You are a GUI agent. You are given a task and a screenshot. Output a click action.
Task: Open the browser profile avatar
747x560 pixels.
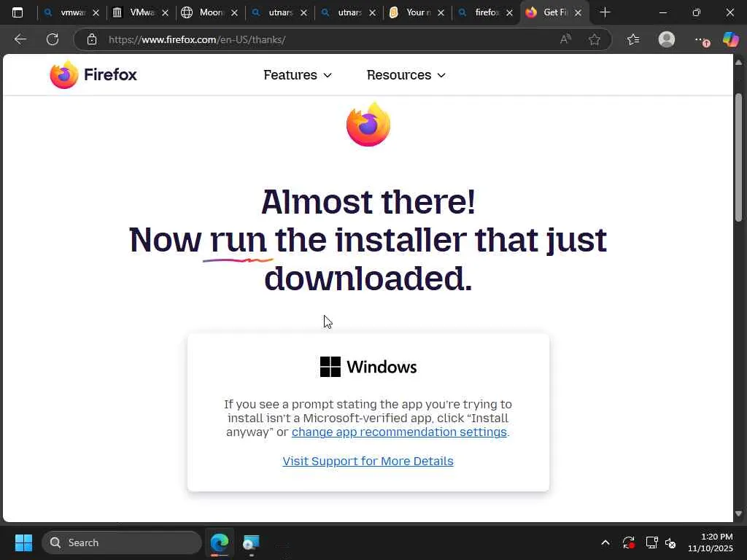coord(667,39)
